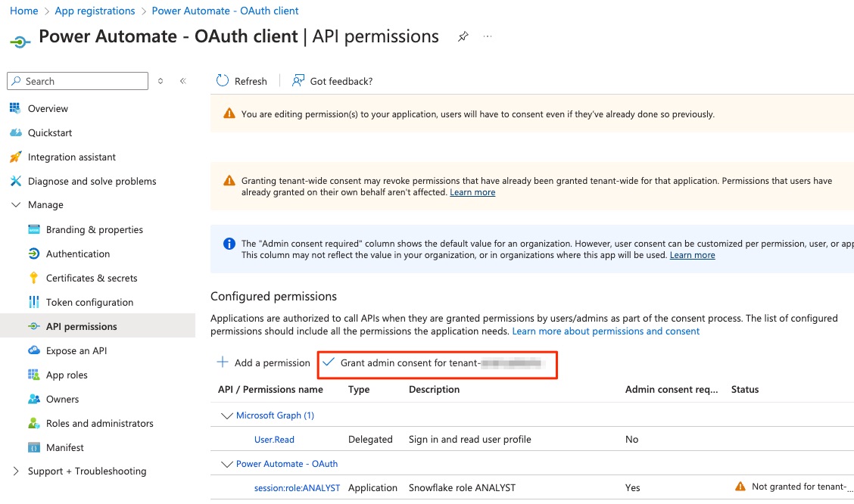Screen dimensions: 854x504
Task: Open the Authentication menu item
Action: 78,254
